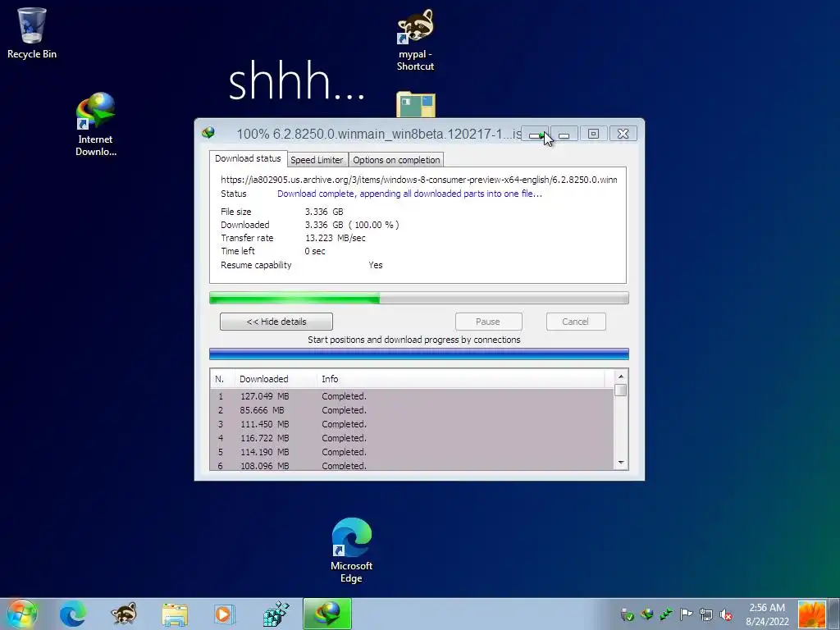This screenshot has height=630, width=840.
Task: Select connection row 4 with 116.722 MB
Action: point(412,438)
